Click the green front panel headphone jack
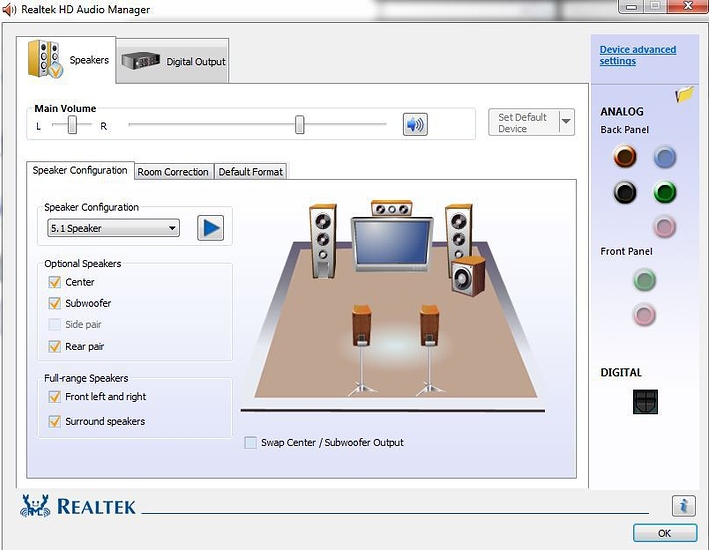 point(645,281)
